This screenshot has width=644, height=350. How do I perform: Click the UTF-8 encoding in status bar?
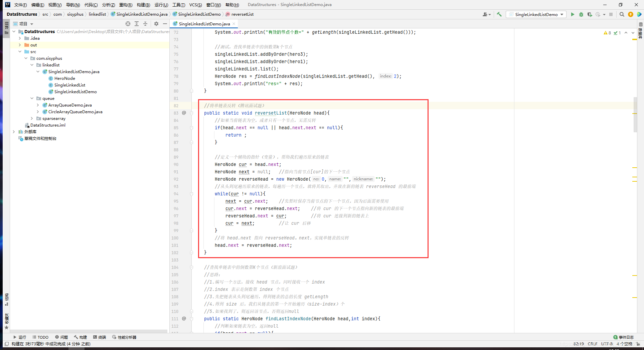[x=607, y=344]
